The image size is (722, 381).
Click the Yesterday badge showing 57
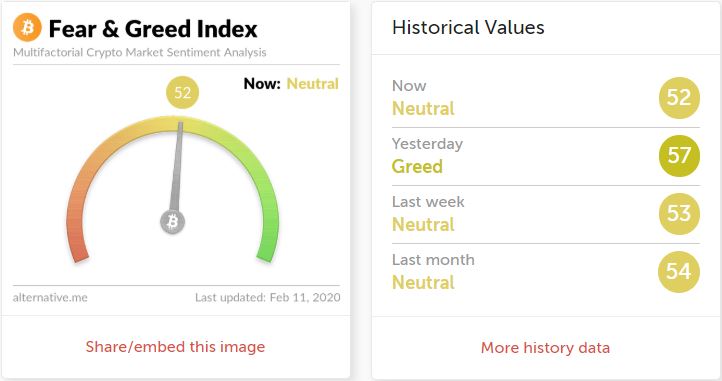click(x=679, y=156)
